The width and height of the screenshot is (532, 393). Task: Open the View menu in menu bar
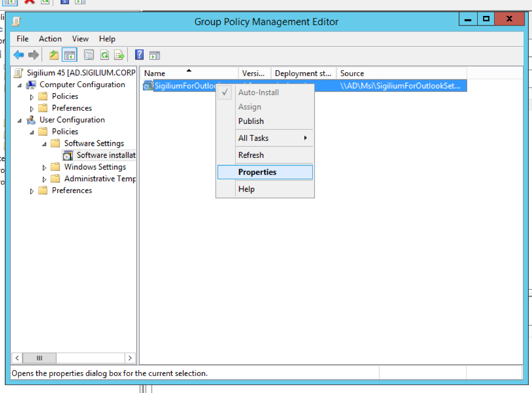(x=80, y=39)
